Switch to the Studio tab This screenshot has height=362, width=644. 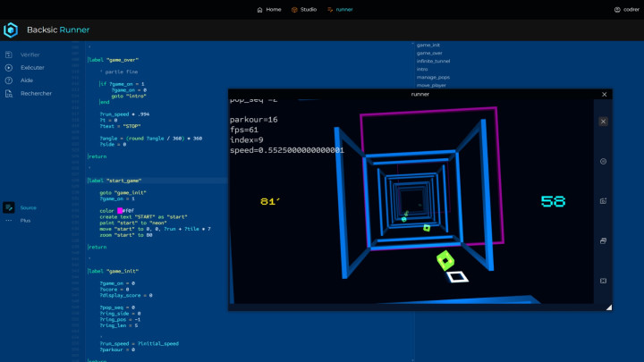[304, 9]
